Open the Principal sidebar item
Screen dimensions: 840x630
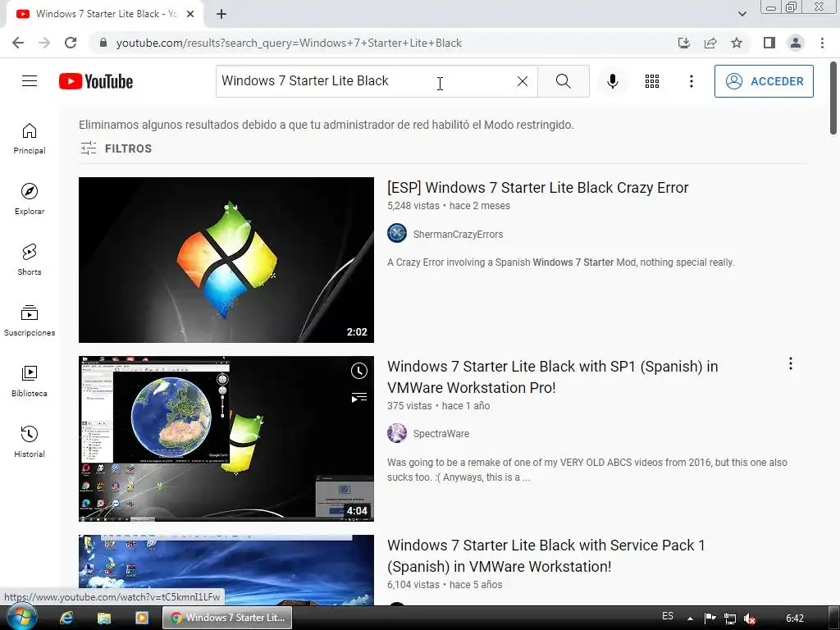coord(30,139)
